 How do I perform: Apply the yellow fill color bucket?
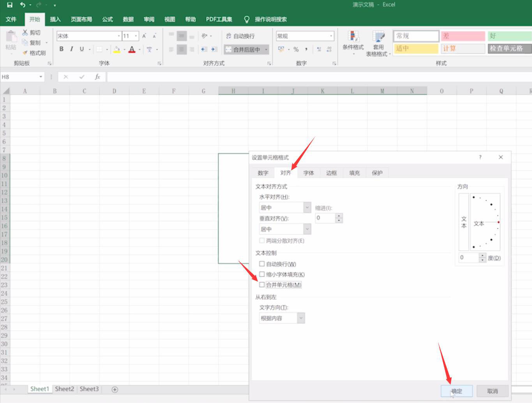coord(117,49)
